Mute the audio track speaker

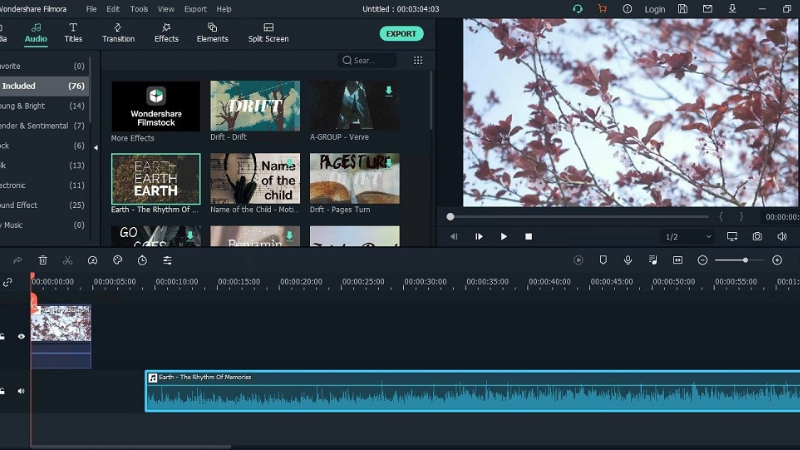pyautogui.click(x=21, y=391)
